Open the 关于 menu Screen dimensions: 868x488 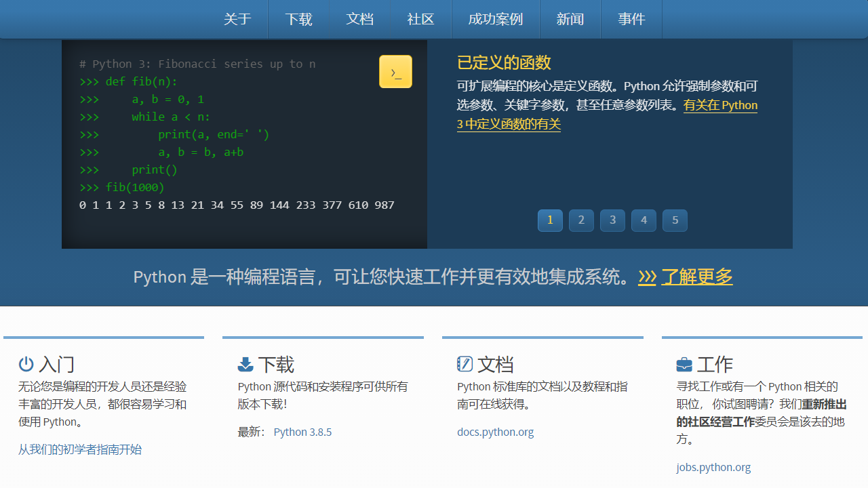(x=237, y=19)
